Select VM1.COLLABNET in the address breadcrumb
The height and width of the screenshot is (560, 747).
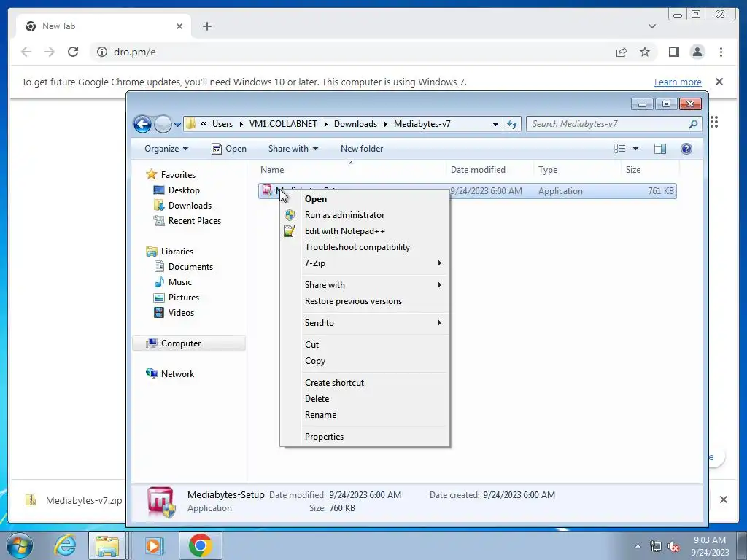coord(283,124)
